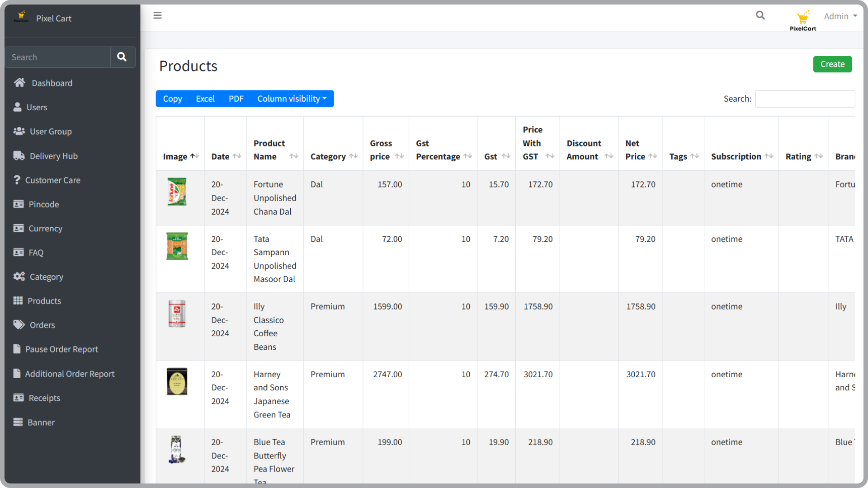Sort table by Gst Percentage column

point(468,156)
